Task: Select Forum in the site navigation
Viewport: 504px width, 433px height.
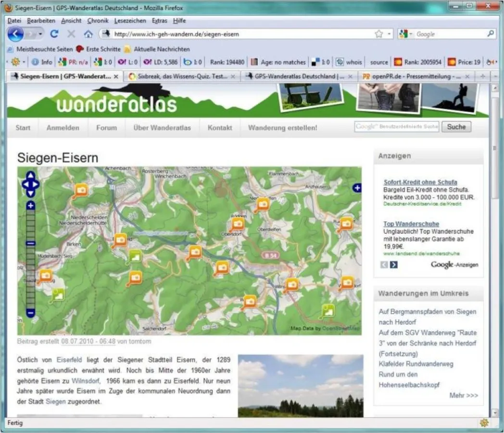Action: [x=106, y=127]
